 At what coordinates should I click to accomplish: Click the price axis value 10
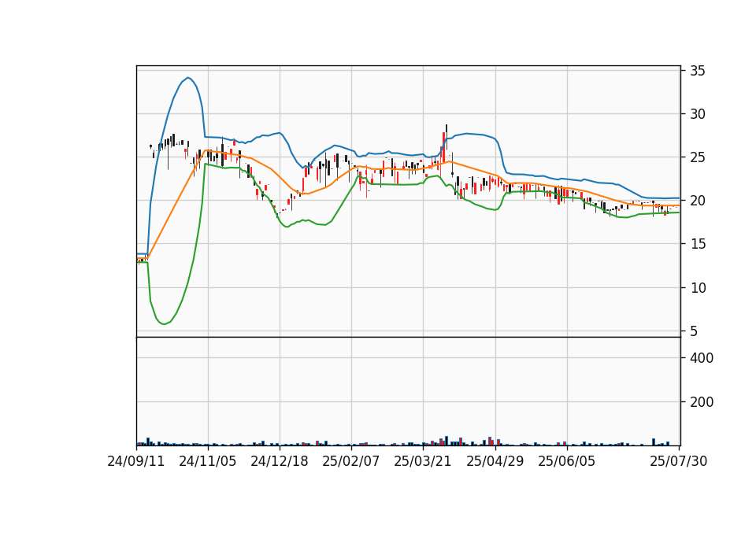(698, 288)
